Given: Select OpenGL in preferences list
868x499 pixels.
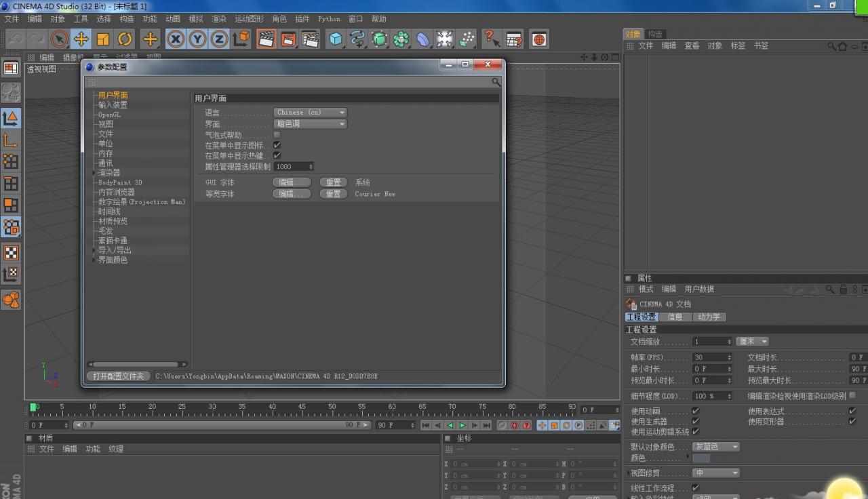Looking at the screenshot, I should (110, 115).
